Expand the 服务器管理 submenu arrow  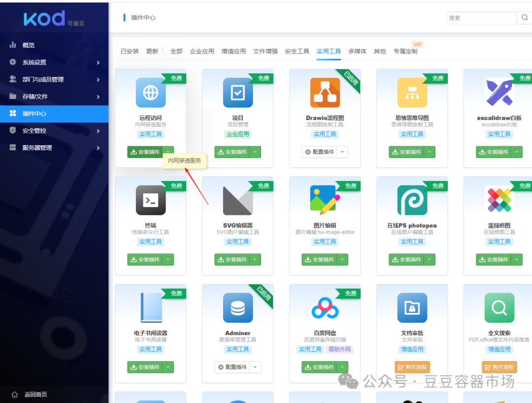click(98, 148)
